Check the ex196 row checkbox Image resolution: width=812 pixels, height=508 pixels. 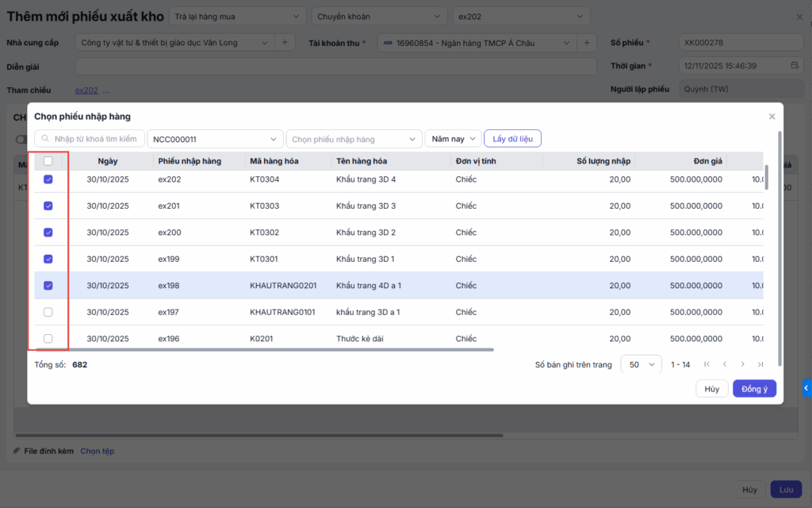(x=48, y=339)
